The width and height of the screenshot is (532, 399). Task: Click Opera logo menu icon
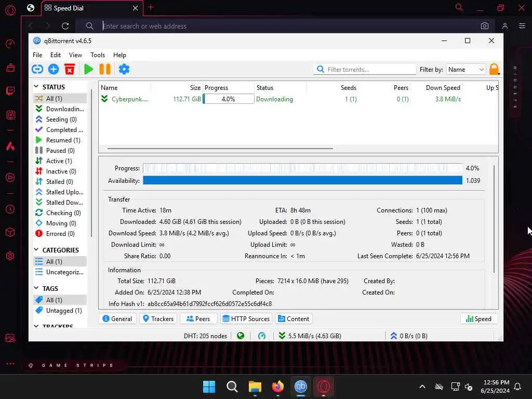coord(10,10)
